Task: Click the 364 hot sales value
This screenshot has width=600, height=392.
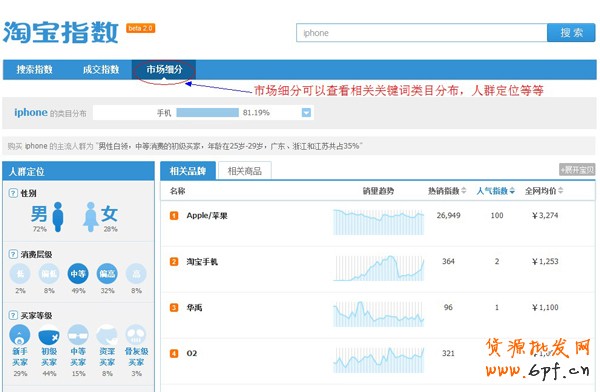Action: (448, 261)
